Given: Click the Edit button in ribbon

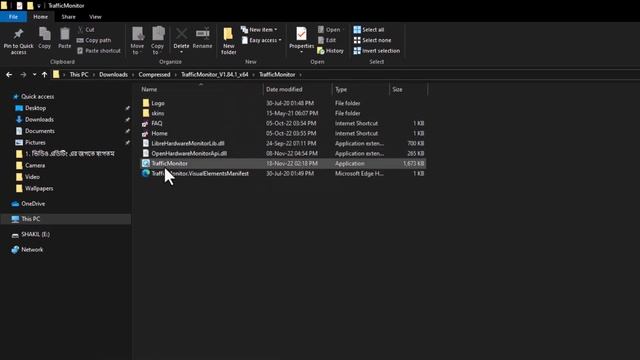Looking at the screenshot, I should click(327, 40).
